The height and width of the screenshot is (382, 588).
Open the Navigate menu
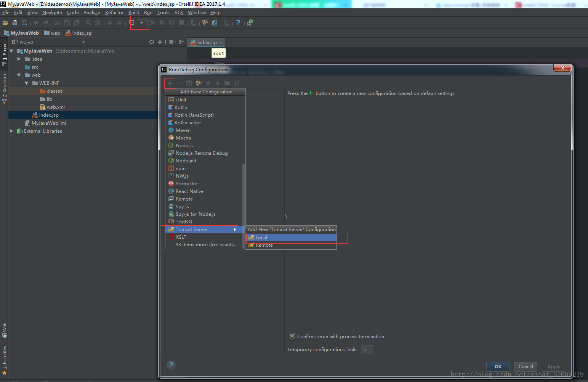pyautogui.click(x=52, y=13)
